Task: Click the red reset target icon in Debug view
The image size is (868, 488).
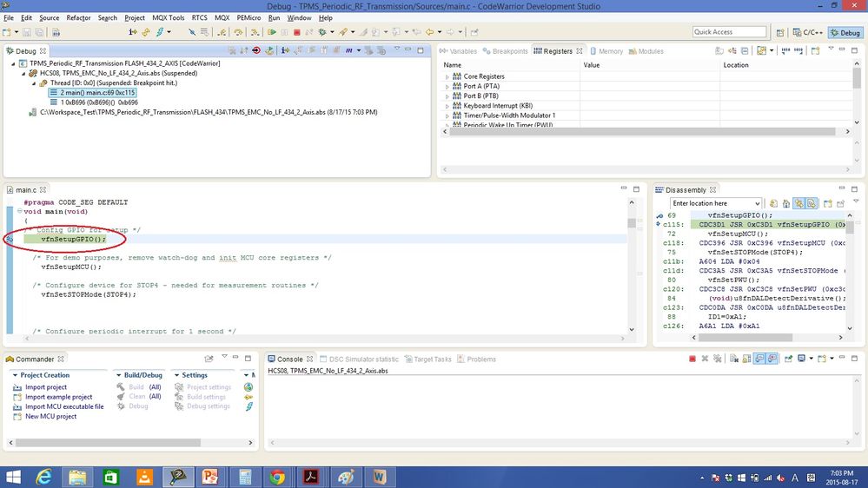Action: (256, 50)
